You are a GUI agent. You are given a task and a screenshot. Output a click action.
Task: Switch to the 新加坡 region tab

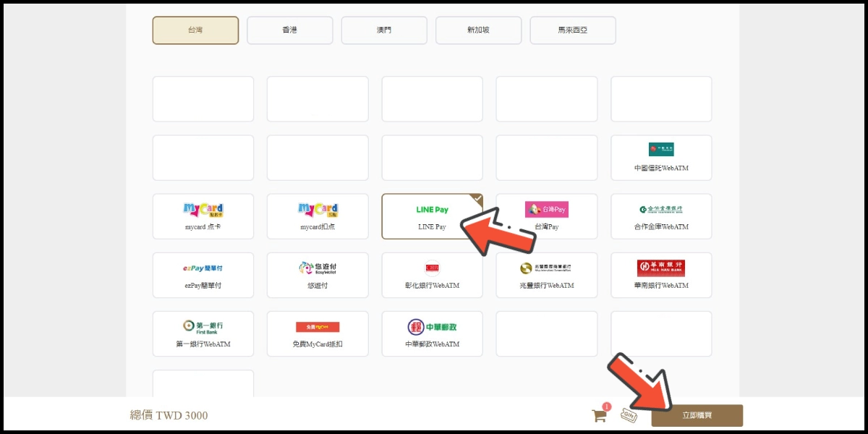(x=478, y=30)
